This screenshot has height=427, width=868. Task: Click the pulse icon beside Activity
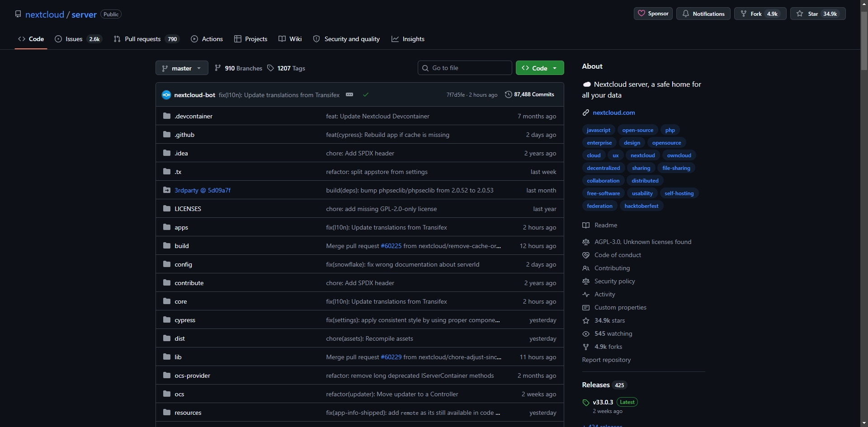click(x=586, y=294)
